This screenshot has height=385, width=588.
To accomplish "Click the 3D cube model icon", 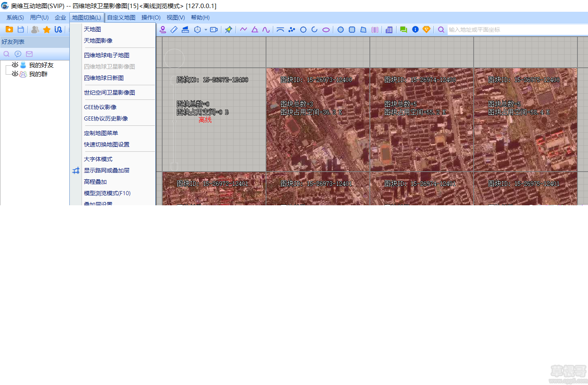I will (197, 30).
